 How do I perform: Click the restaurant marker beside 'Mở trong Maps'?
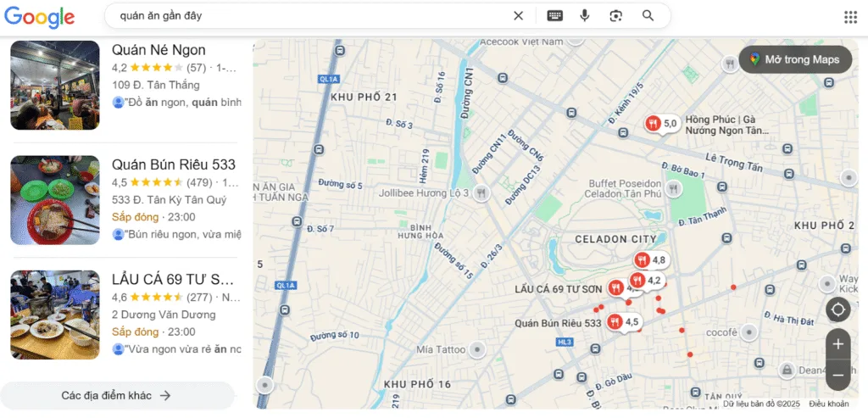(x=730, y=64)
